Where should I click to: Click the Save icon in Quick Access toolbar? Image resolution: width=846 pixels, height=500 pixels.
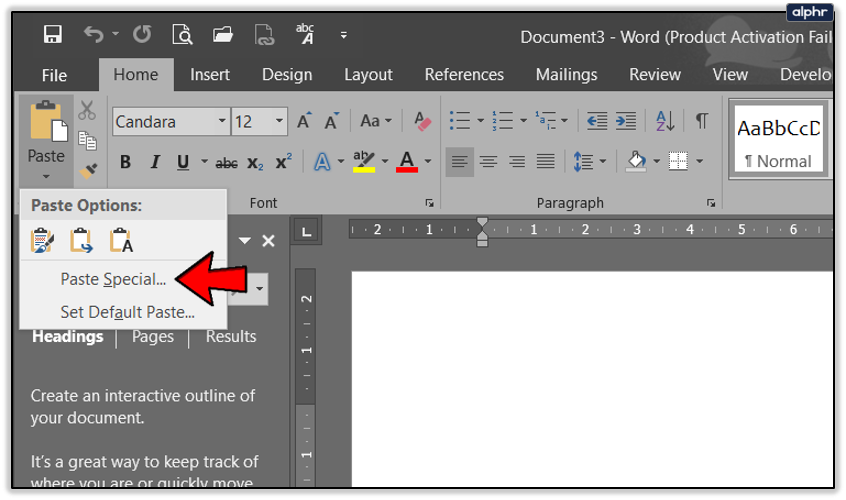click(52, 35)
